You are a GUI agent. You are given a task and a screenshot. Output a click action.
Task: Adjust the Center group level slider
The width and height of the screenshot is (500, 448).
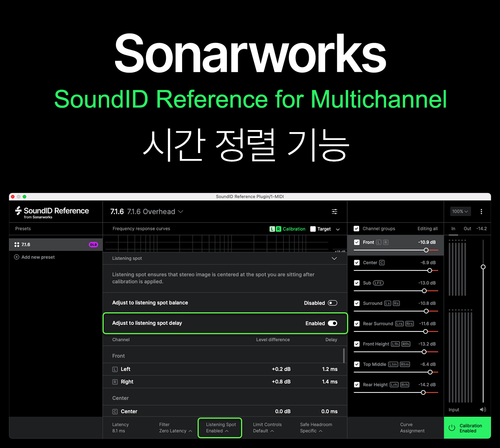tap(430, 270)
